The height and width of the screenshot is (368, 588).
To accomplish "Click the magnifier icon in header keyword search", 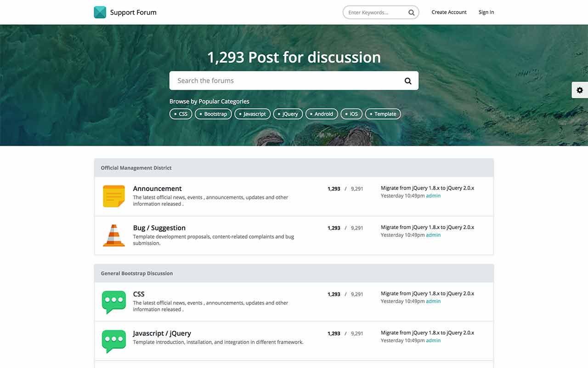I will [x=411, y=13].
